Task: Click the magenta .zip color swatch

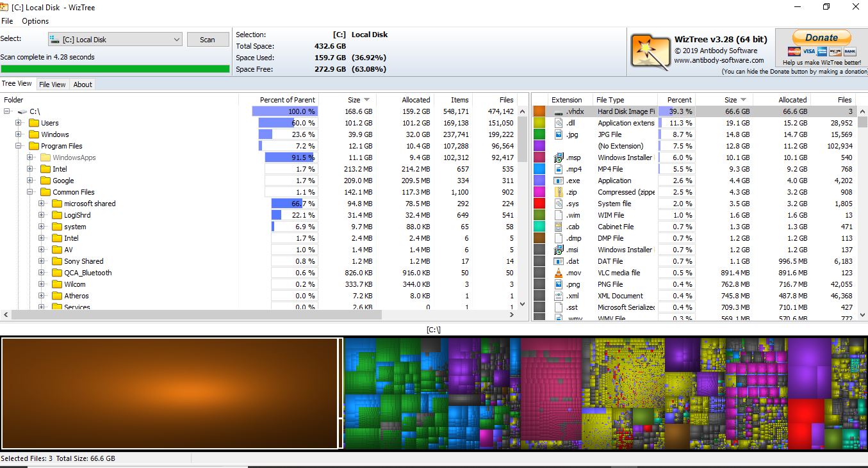Action: click(x=539, y=192)
